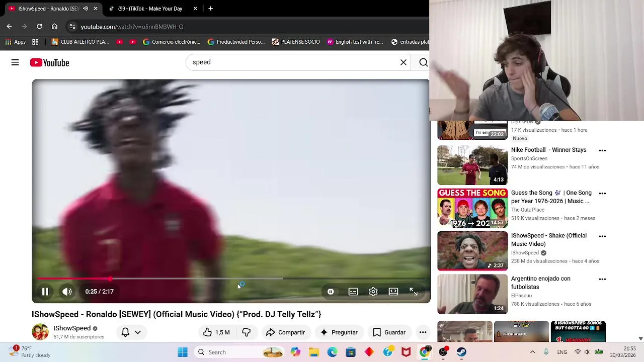This screenshot has height=362, width=644.
Task: Open the weather widget showing 76°F
Action: pyautogui.click(x=30, y=351)
